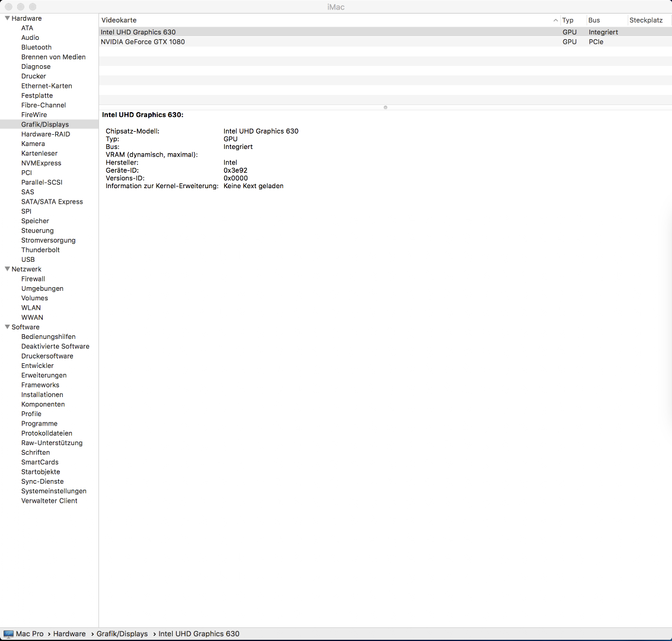Open NVMExpress entry
672x641 pixels.
click(x=41, y=163)
